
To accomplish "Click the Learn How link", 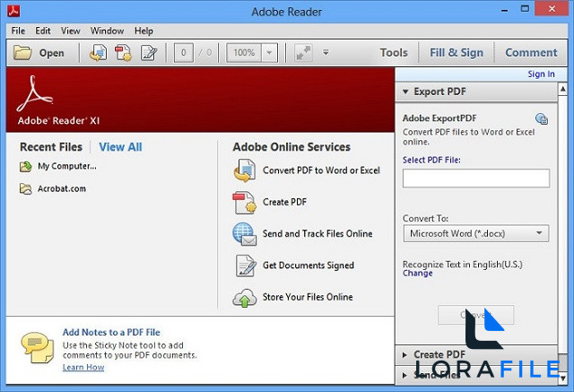I will pos(83,367).
